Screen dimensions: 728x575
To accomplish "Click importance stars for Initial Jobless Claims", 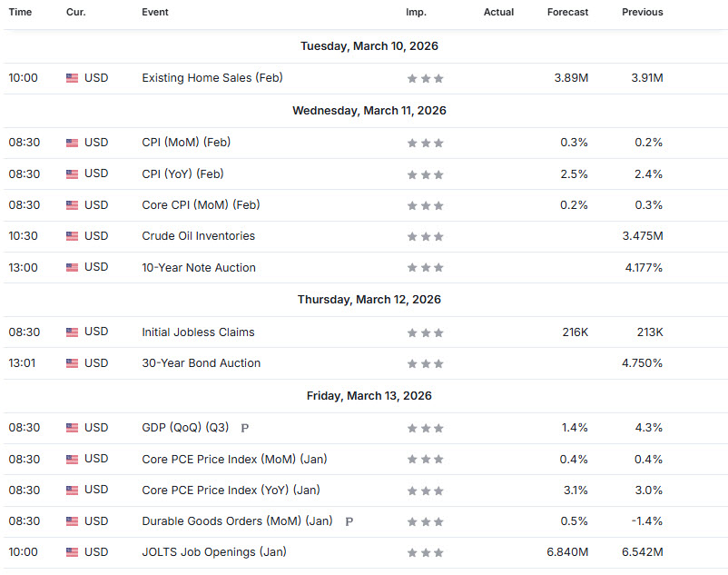I will [x=425, y=332].
